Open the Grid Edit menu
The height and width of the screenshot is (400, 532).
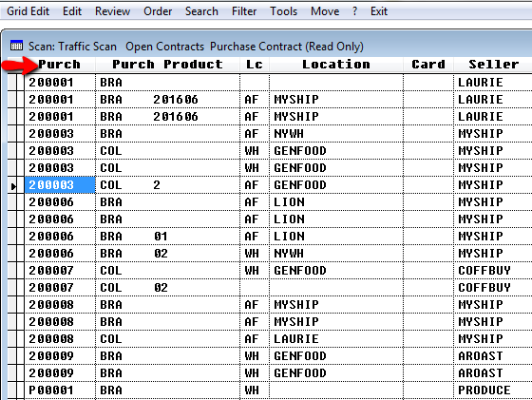coord(28,11)
